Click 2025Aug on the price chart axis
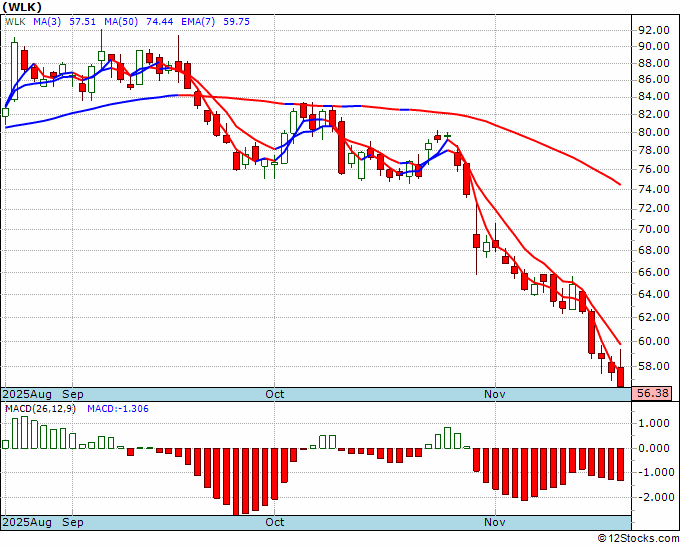The image size is (680, 546). tap(27, 394)
